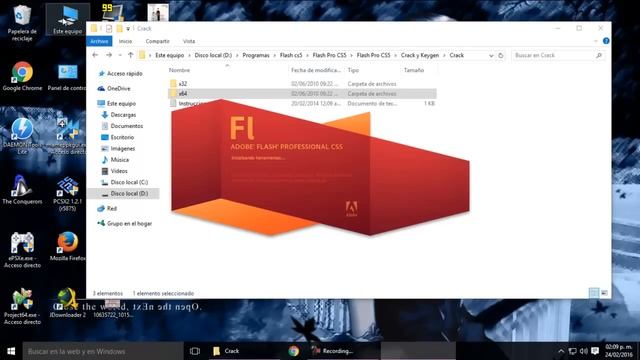Viewport: 640px width, 360px height.
Task: Switch to Chrome in the taskbar
Action: click(293, 351)
